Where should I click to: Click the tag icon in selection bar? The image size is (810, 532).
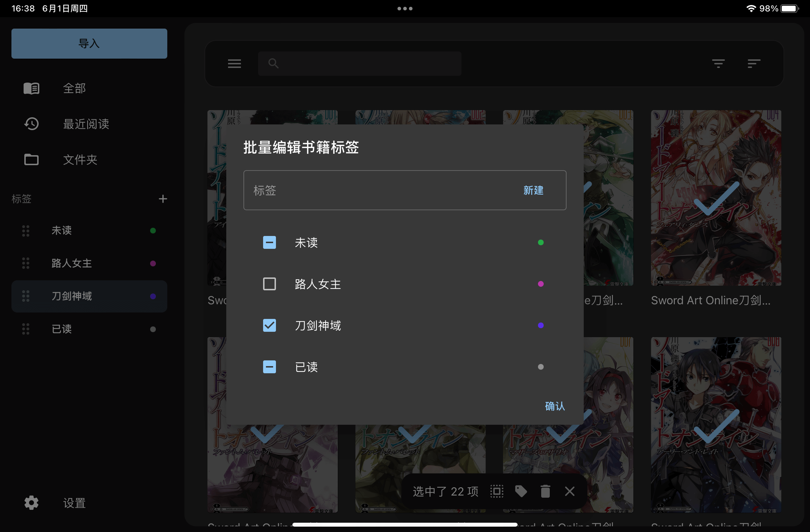coord(521,491)
